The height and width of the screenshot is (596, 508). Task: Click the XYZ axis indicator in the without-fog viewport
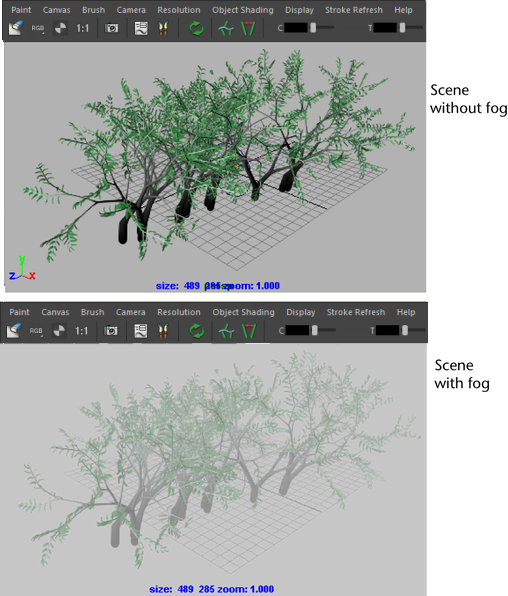22,268
